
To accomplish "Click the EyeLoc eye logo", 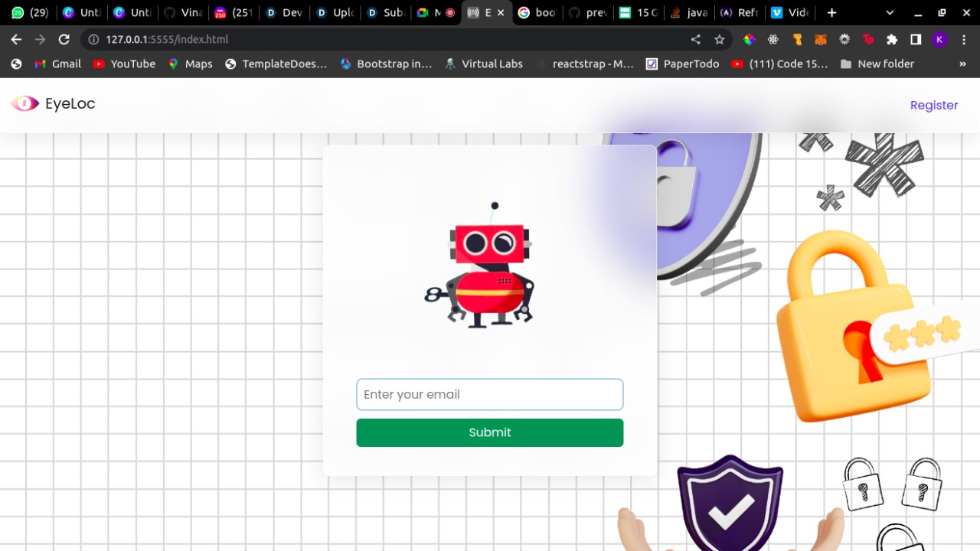I will pos(24,103).
